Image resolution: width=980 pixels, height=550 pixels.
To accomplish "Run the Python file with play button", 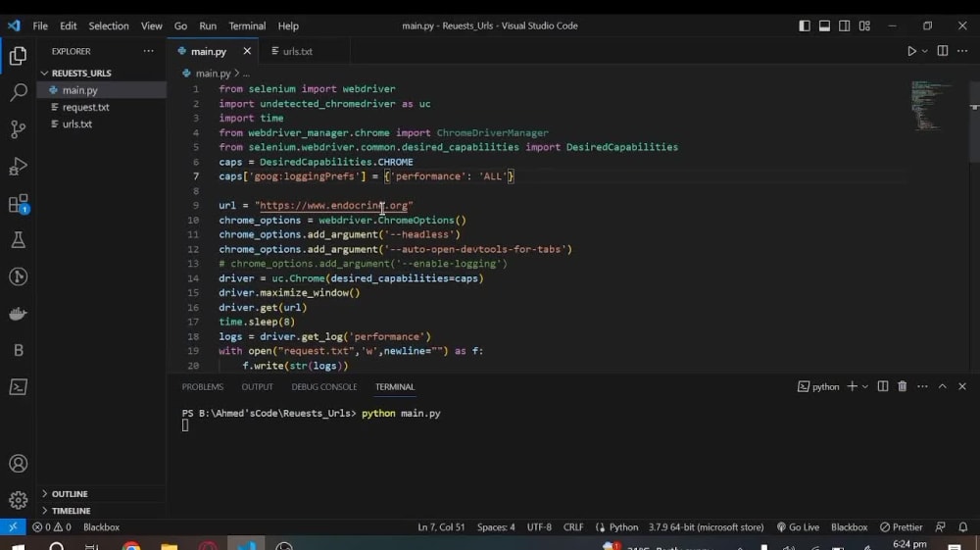I will point(911,51).
